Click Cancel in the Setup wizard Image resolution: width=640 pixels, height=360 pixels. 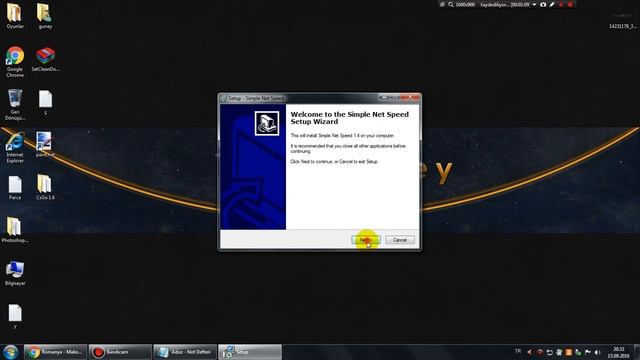400,240
